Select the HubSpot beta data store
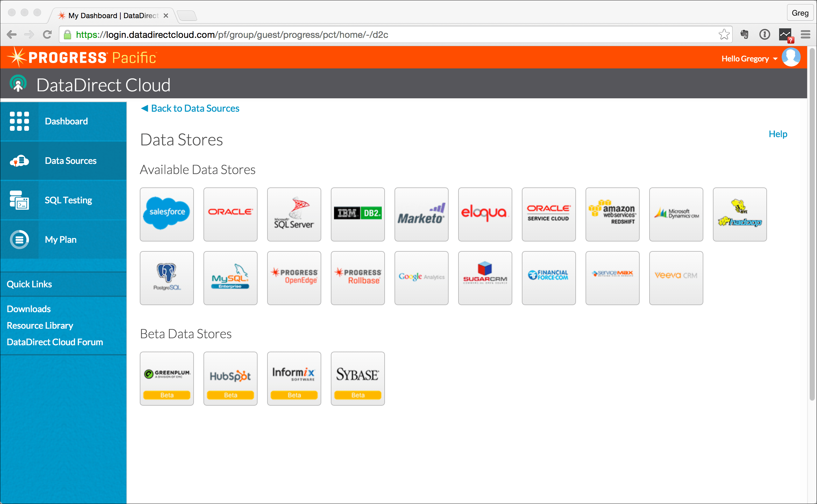The height and width of the screenshot is (504, 817). pyautogui.click(x=231, y=379)
